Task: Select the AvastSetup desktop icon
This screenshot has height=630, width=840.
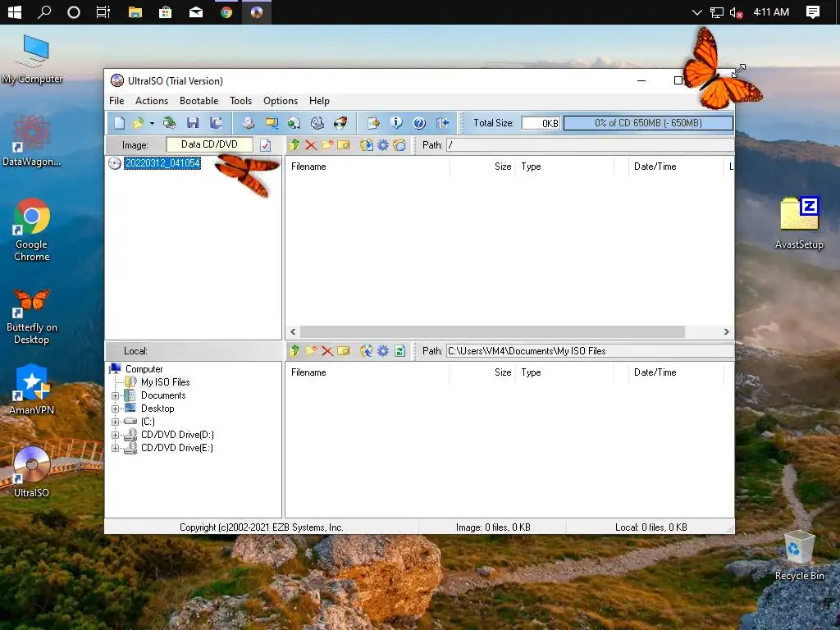Action: [x=799, y=223]
